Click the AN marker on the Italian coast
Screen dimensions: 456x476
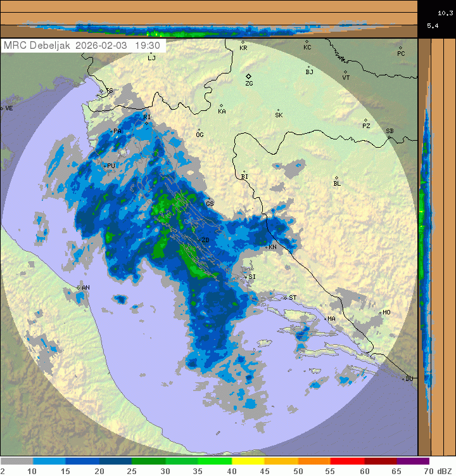[79, 288]
